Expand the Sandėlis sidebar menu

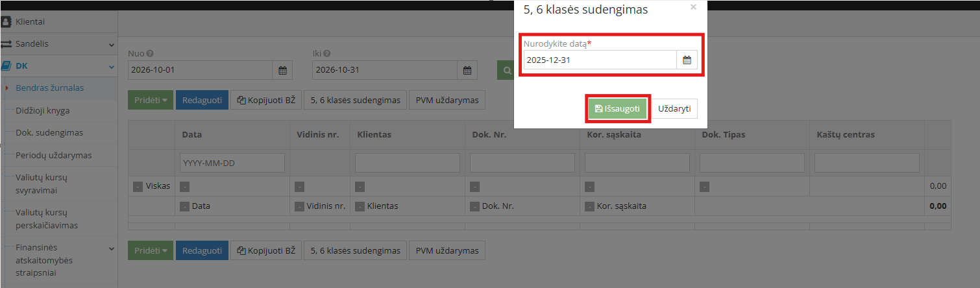(112, 45)
